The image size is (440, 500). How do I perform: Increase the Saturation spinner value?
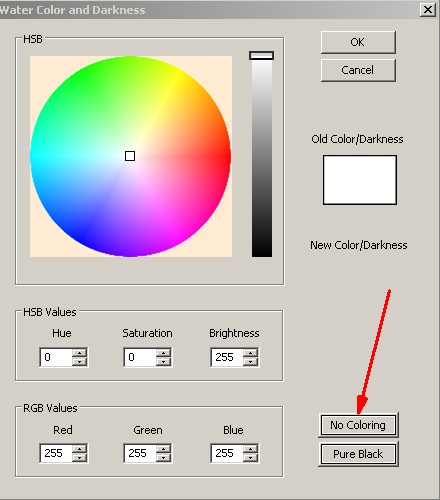163,353
